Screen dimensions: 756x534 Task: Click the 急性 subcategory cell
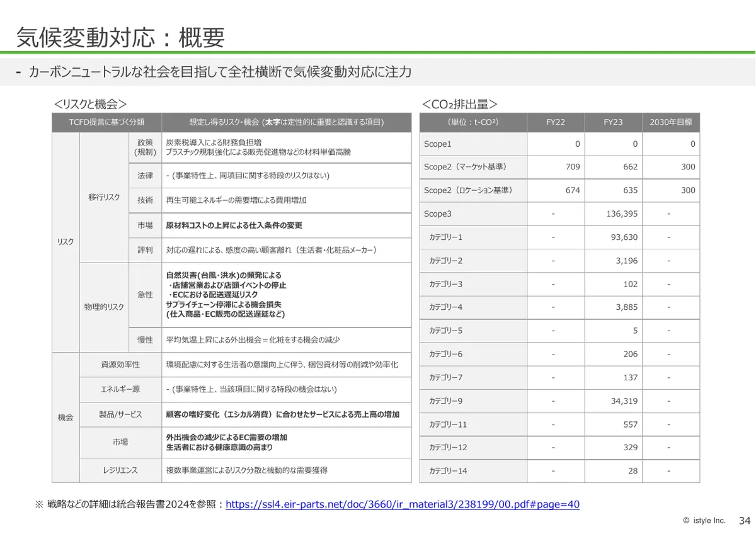click(145, 295)
